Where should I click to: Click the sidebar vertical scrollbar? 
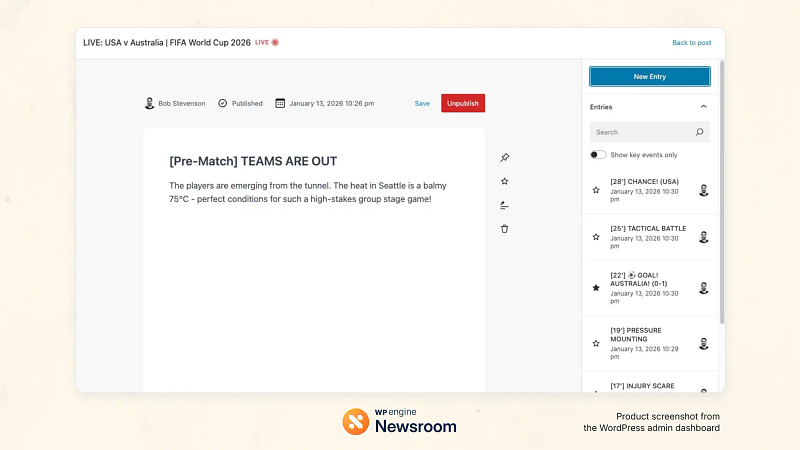coord(722,192)
